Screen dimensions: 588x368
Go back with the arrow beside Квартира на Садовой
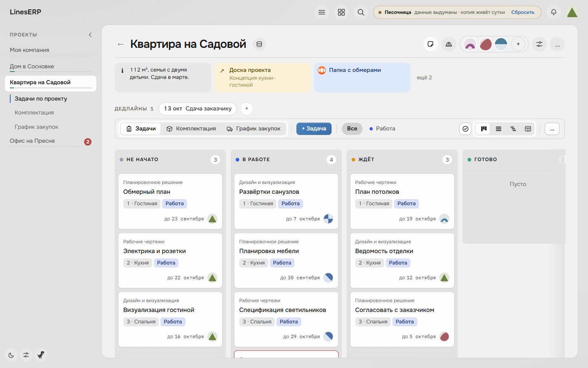[120, 44]
